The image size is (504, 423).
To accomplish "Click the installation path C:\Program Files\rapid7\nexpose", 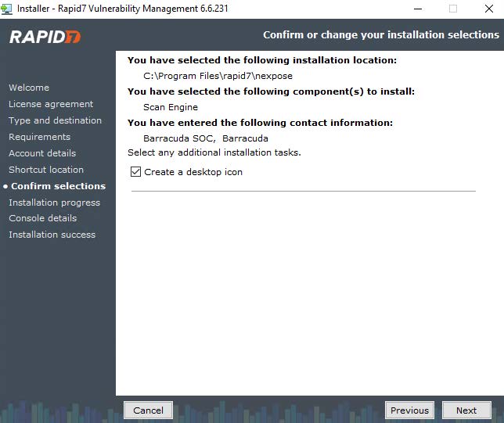I will 218,76.
